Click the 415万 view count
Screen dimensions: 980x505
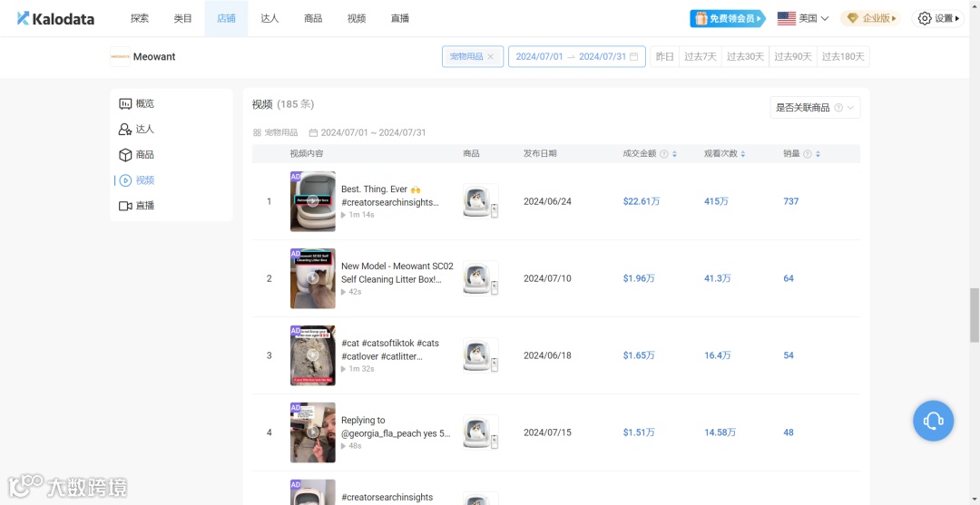(x=716, y=201)
